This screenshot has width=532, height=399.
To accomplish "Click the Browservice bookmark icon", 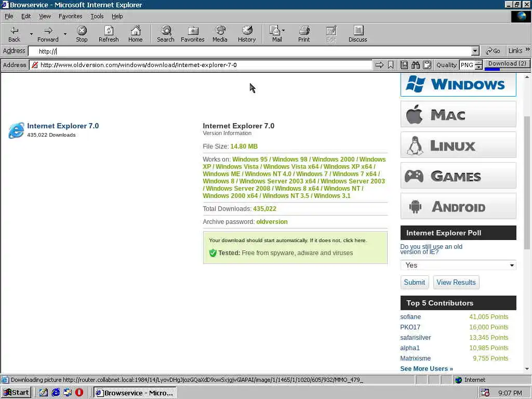I will point(391,65).
